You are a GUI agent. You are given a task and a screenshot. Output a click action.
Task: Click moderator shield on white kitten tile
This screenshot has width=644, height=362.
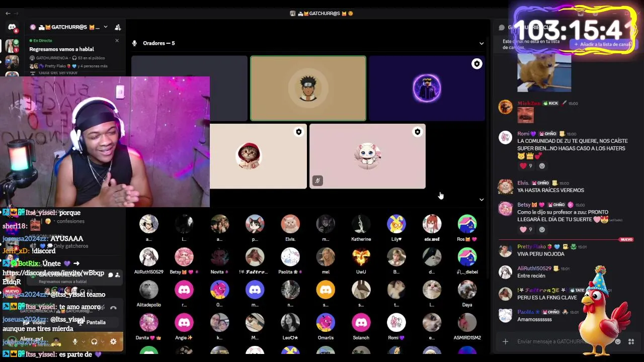(417, 132)
